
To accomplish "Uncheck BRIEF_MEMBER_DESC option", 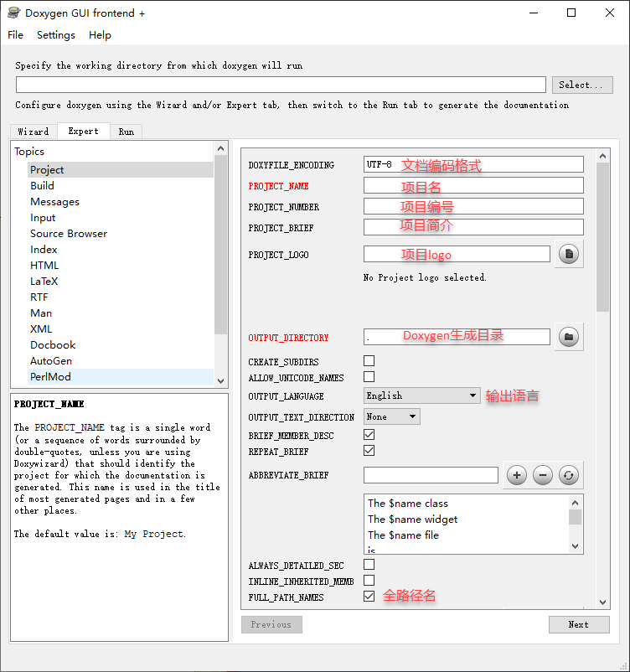I will tap(369, 435).
